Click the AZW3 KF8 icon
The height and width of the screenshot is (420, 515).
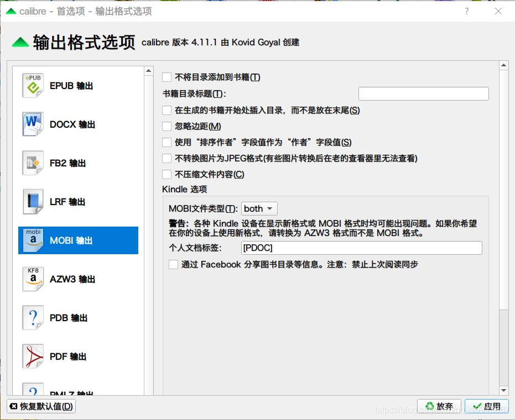[x=33, y=279]
